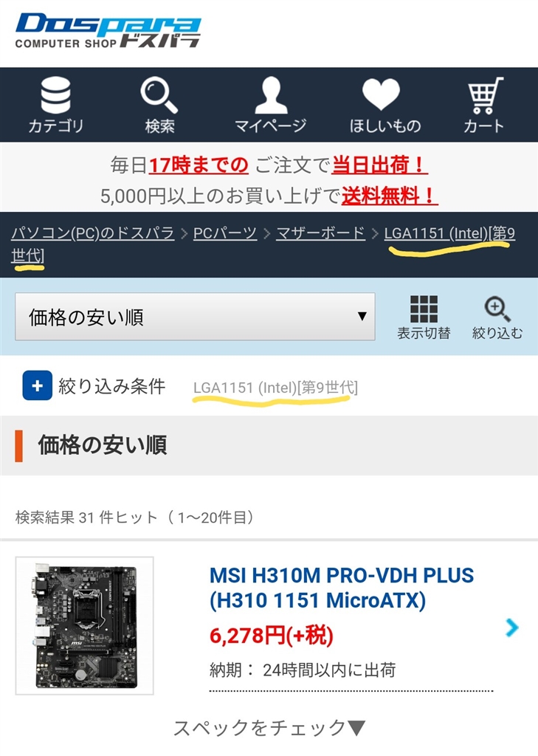Expand 絞り込み条件 with the plus button

click(37, 385)
